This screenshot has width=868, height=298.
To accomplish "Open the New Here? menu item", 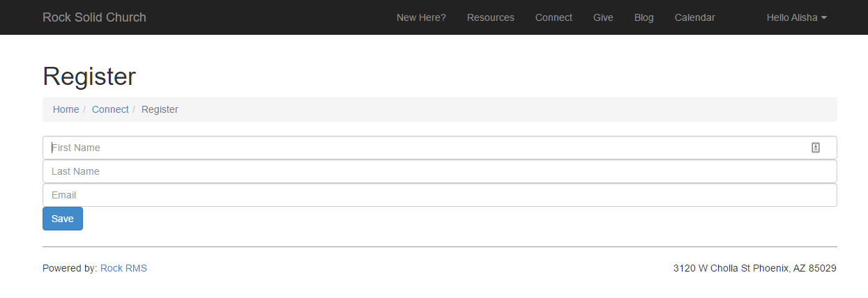I will click(x=421, y=17).
